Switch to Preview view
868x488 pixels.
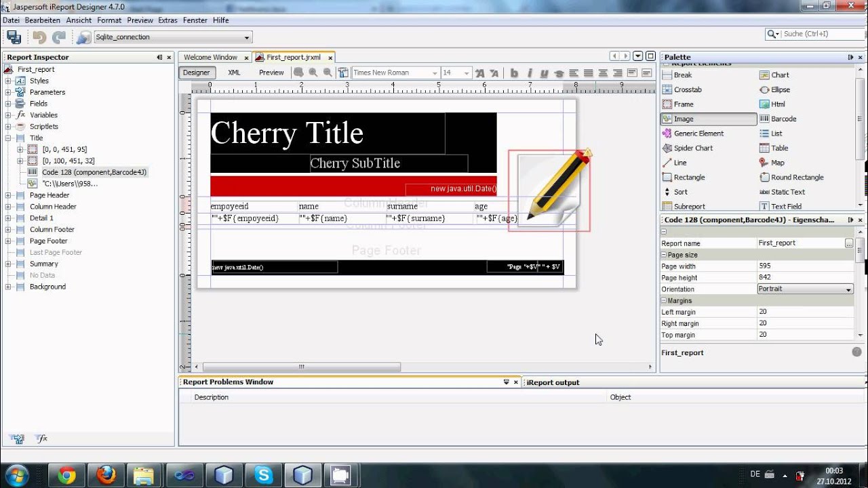pyautogui.click(x=271, y=73)
